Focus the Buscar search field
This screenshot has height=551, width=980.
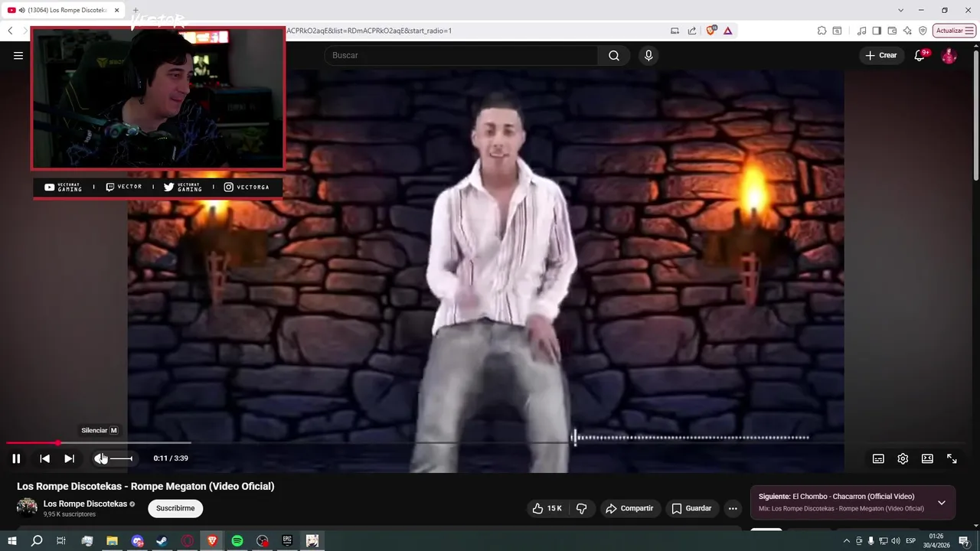point(461,55)
